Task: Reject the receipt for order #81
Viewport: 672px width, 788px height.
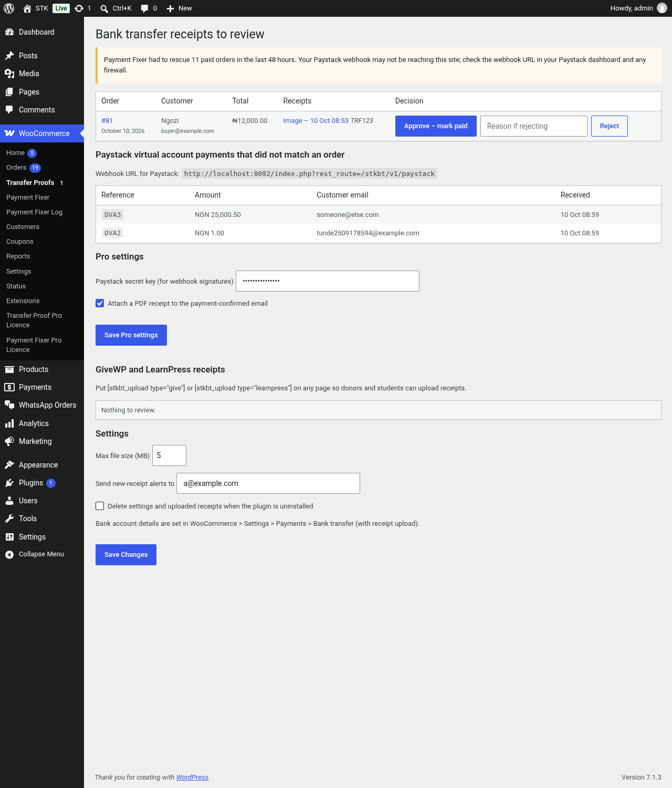Action: point(609,126)
